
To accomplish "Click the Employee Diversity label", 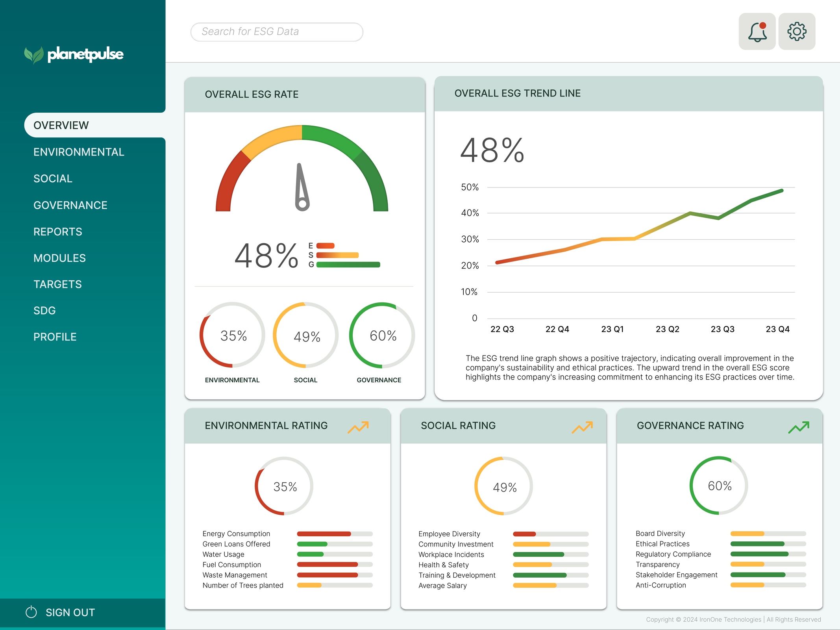I will (x=449, y=534).
